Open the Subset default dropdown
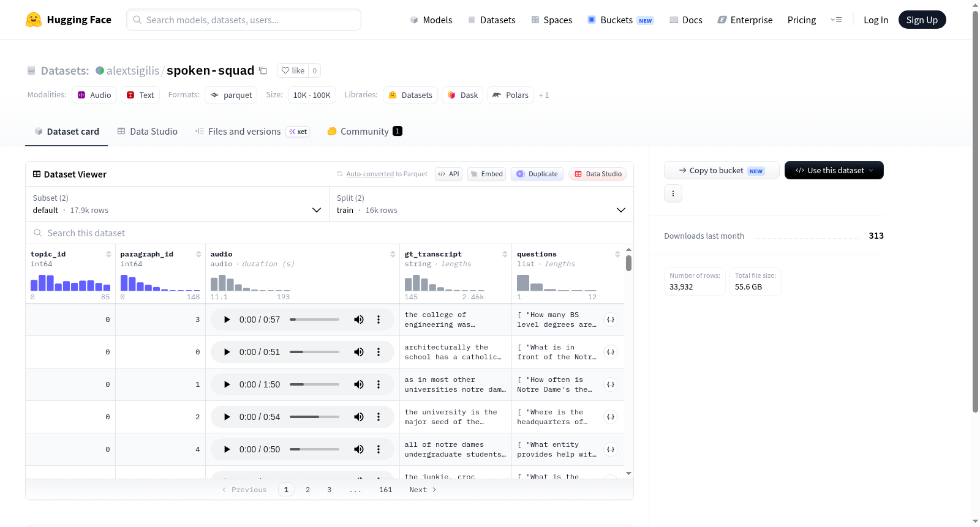Screen dimensions: 980x527 click(177, 204)
